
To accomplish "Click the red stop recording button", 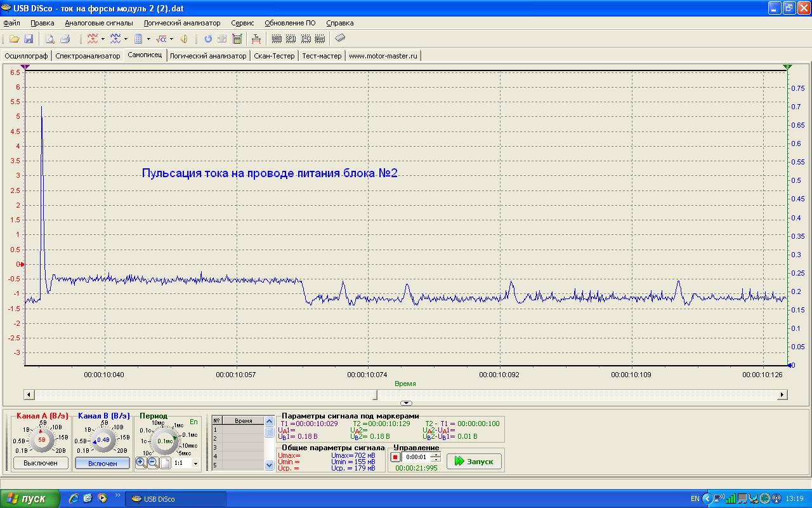I will pos(395,457).
